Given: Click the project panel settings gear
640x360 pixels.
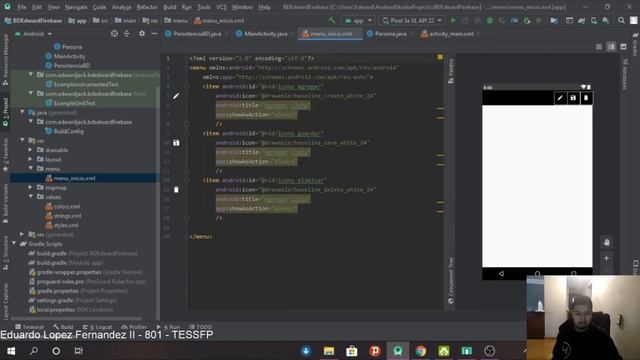Looking at the screenshot, I should pos(142,34).
